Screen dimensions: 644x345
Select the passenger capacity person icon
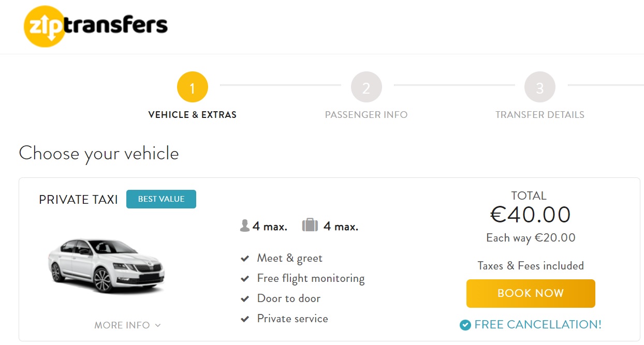pyautogui.click(x=245, y=226)
